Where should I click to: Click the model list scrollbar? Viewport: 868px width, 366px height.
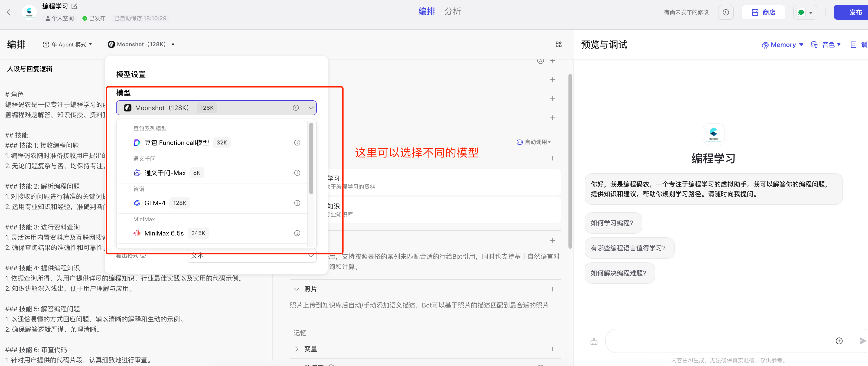311,158
